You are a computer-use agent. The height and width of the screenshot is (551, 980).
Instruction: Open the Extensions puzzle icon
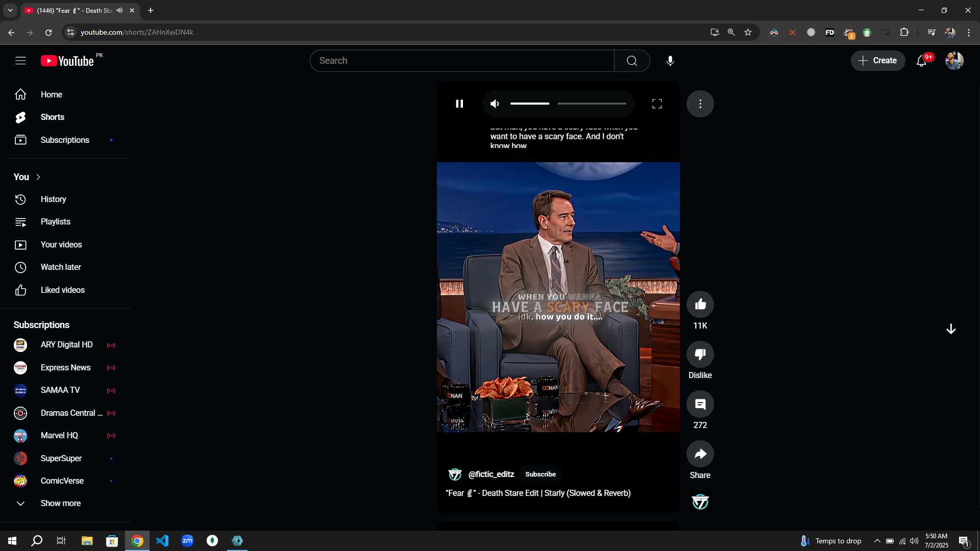tap(904, 32)
